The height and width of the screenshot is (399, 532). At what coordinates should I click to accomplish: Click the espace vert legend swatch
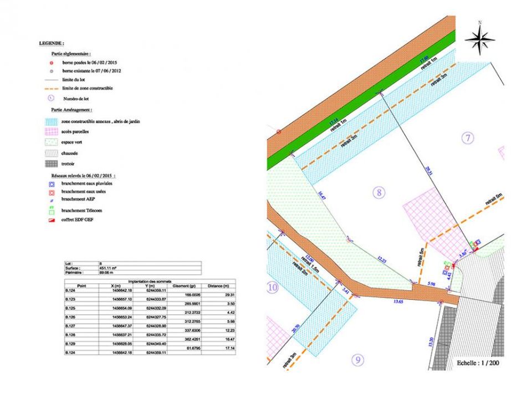51,142
